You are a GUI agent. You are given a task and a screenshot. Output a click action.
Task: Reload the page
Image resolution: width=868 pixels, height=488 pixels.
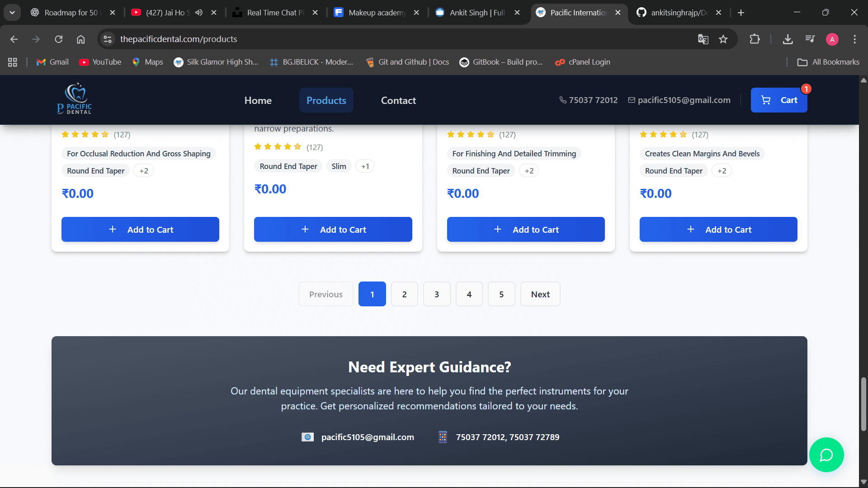click(x=59, y=39)
